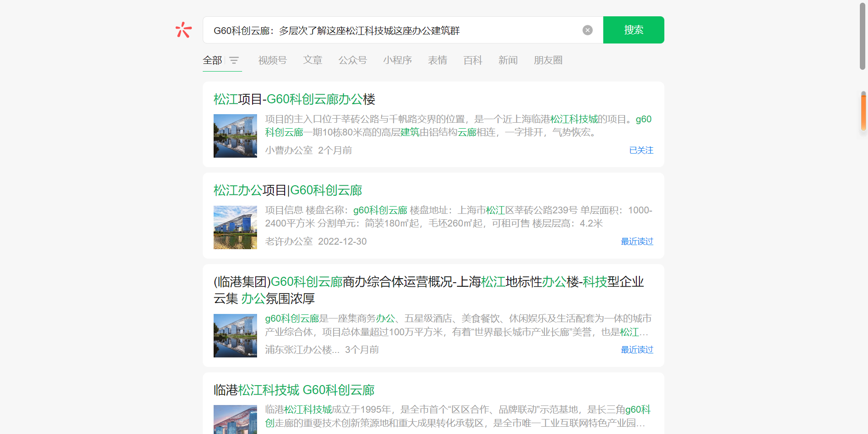Switch to the 文章 tab

coord(312,60)
